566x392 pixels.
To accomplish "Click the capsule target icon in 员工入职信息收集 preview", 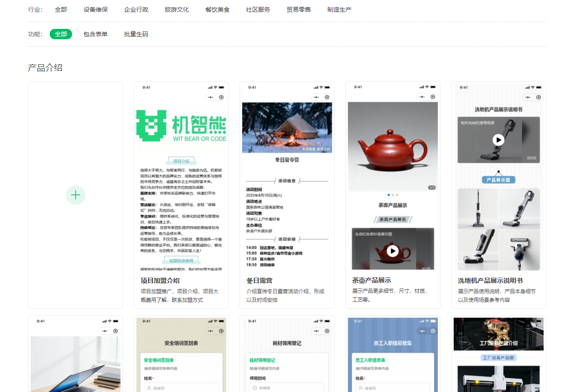I will [x=433, y=331].
